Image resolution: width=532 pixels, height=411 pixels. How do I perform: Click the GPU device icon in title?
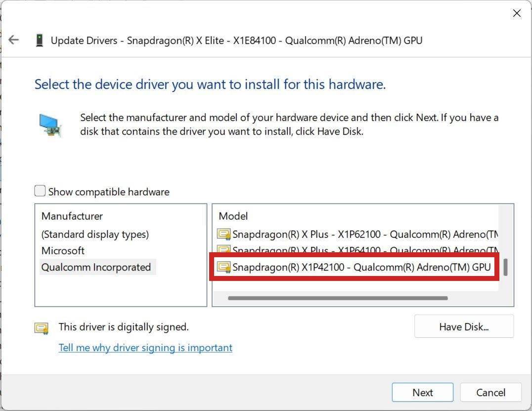40,40
